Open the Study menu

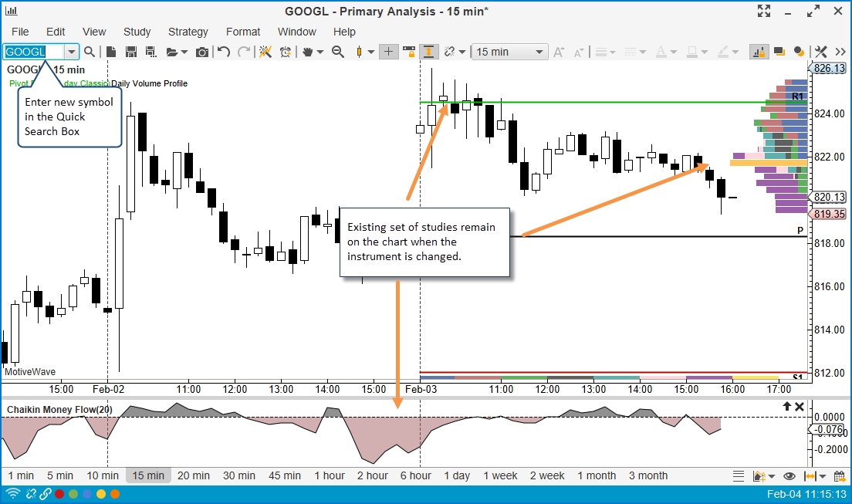[x=137, y=32]
